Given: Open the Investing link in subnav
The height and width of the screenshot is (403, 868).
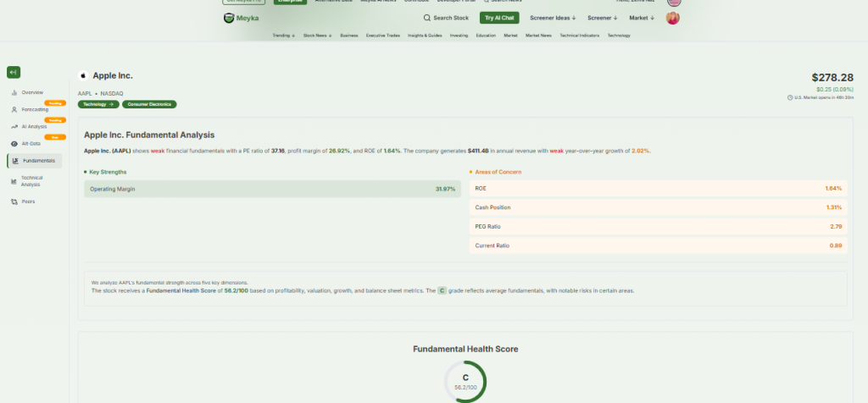Looking at the screenshot, I should pyautogui.click(x=459, y=36).
